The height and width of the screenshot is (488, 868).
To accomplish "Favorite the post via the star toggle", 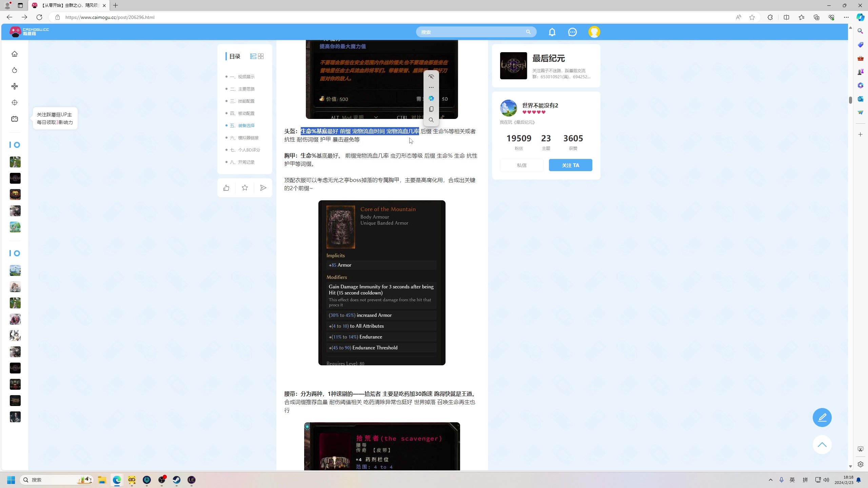I will click(x=244, y=187).
